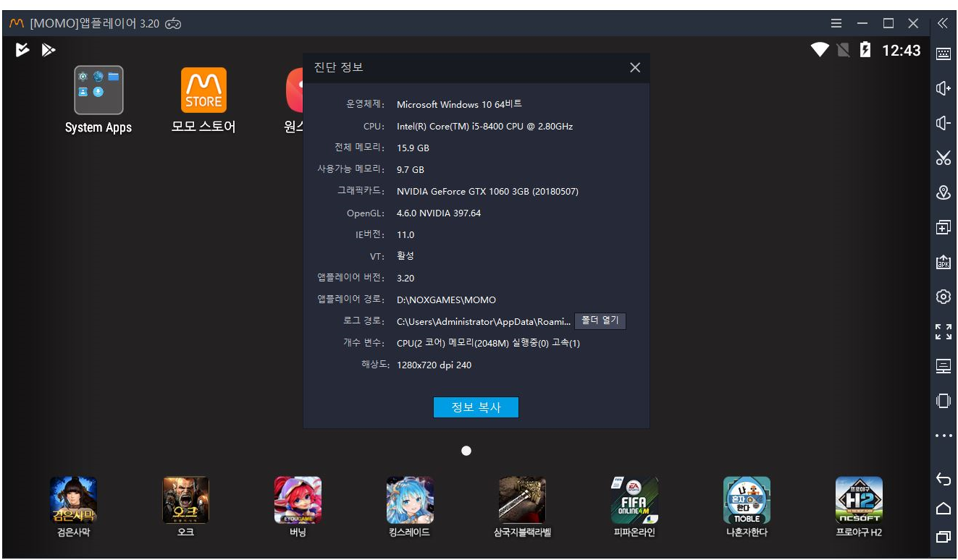Rotate the screen with phone icon
958x560 pixels.
[x=943, y=401]
